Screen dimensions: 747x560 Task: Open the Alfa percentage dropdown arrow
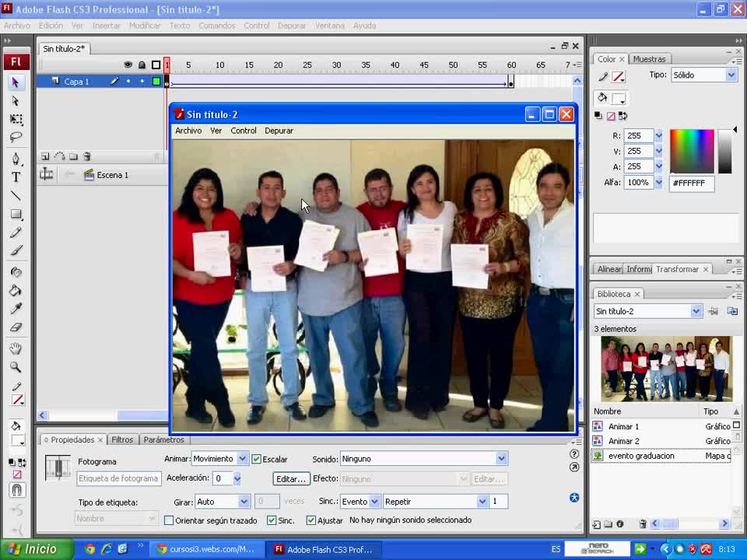click(658, 182)
